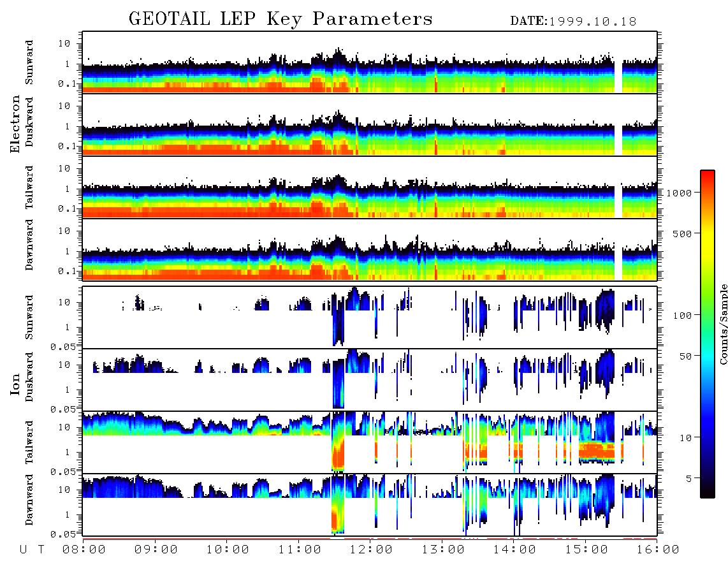Image resolution: width=728 pixels, height=561 pixels.
Task: Click the 5 colorbar tick label
Action: pyautogui.click(x=689, y=479)
